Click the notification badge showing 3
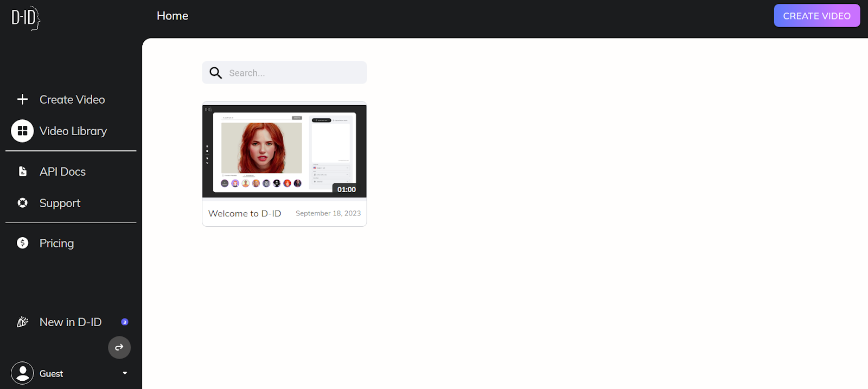 [125, 322]
